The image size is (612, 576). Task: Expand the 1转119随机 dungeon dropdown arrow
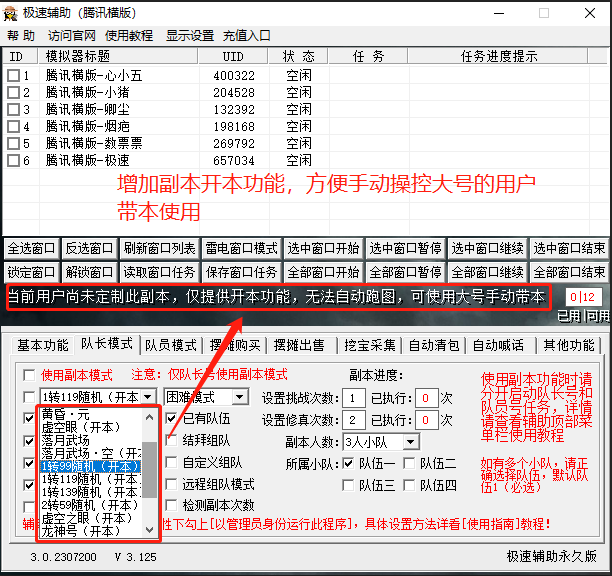click(148, 397)
